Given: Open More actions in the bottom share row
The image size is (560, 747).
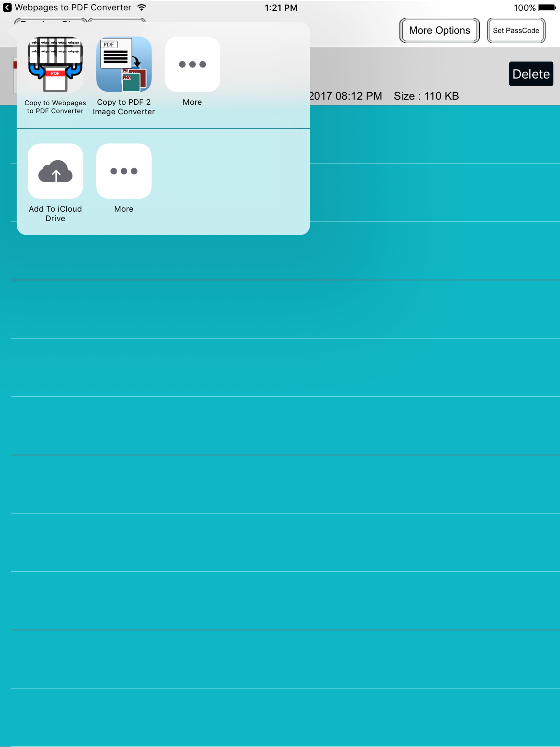Looking at the screenshot, I should (x=124, y=171).
